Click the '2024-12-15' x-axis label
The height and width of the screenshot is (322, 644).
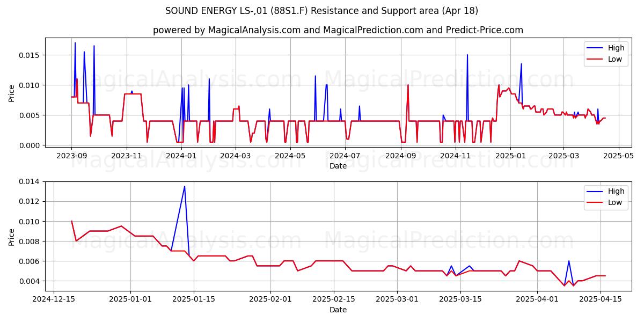pos(53,299)
